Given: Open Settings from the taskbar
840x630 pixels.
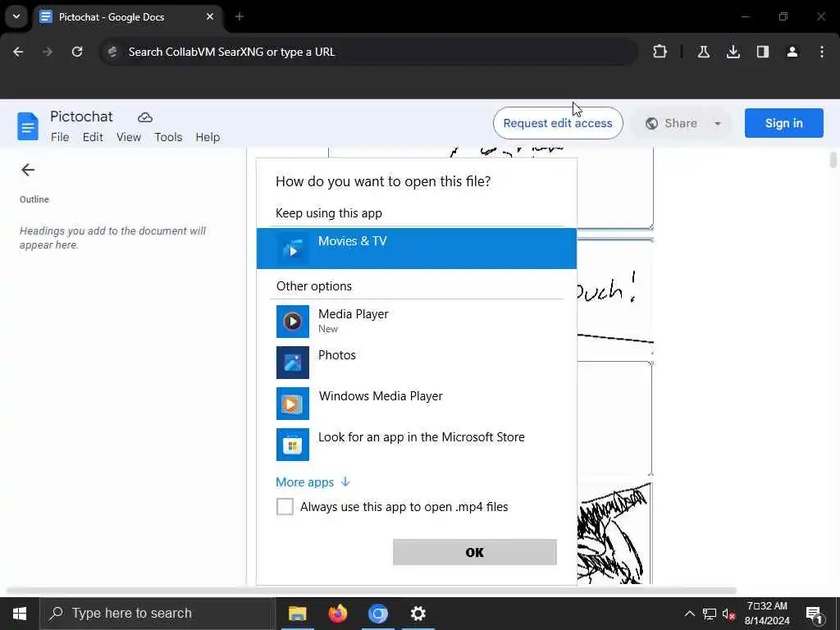Looking at the screenshot, I should 418,614.
